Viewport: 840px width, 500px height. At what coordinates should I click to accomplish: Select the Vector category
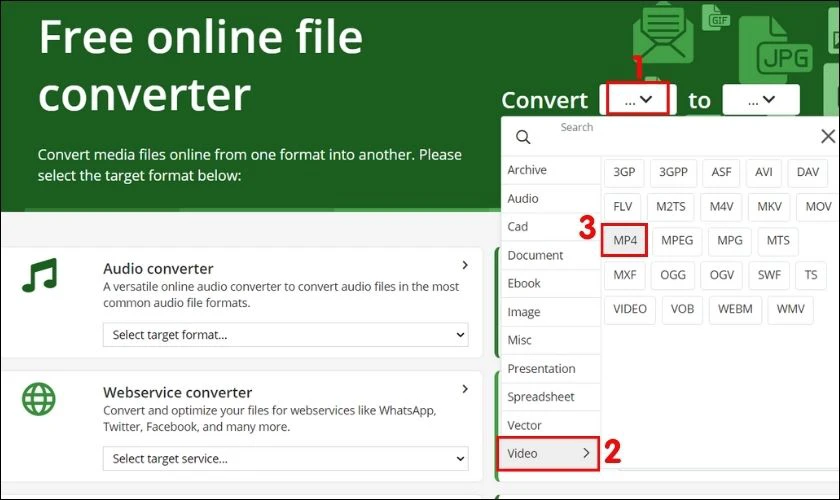pyautogui.click(x=551, y=426)
